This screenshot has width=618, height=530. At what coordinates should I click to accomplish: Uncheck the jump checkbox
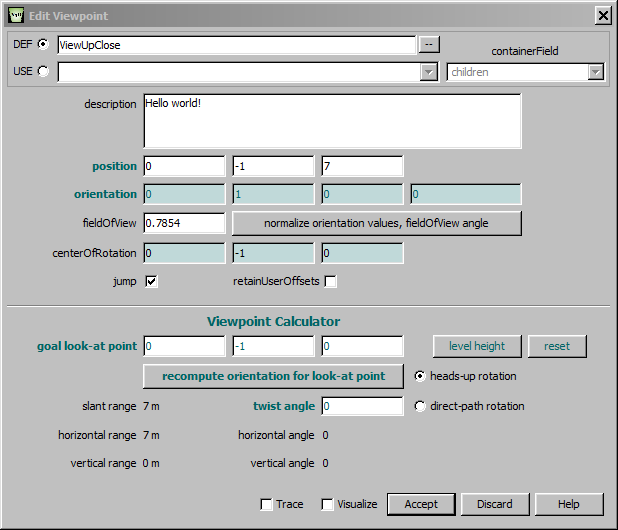pyautogui.click(x=151, y=282)
